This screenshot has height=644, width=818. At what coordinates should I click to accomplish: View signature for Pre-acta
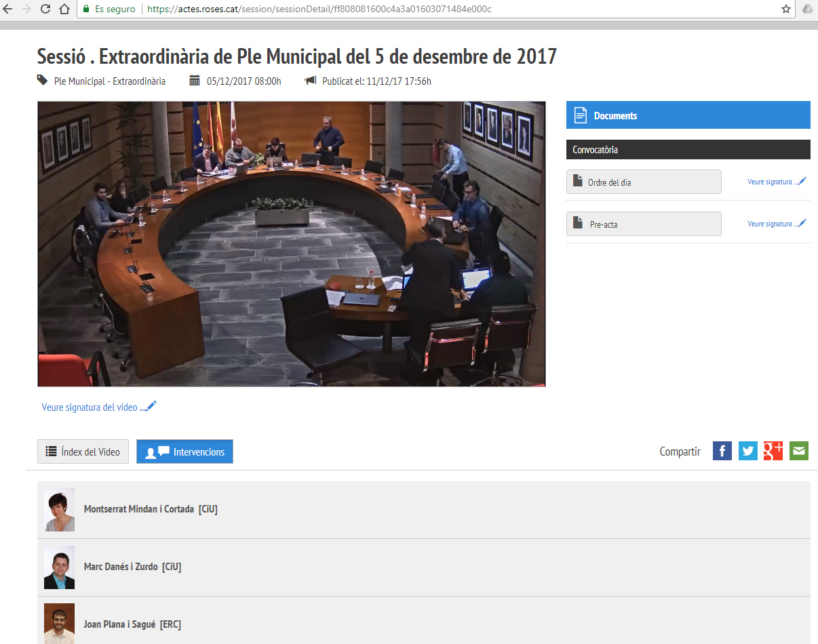pyautogui.click(x=777, y=224)
